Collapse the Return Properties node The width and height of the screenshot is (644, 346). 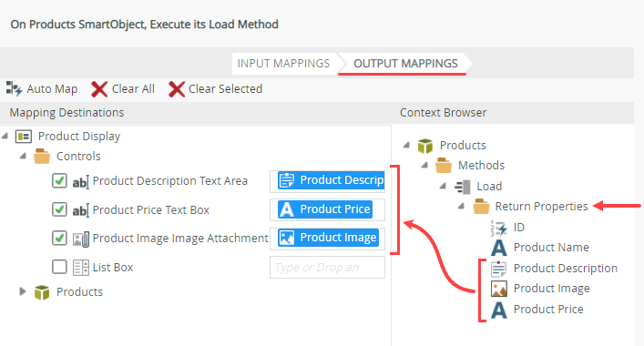(462, 206)
